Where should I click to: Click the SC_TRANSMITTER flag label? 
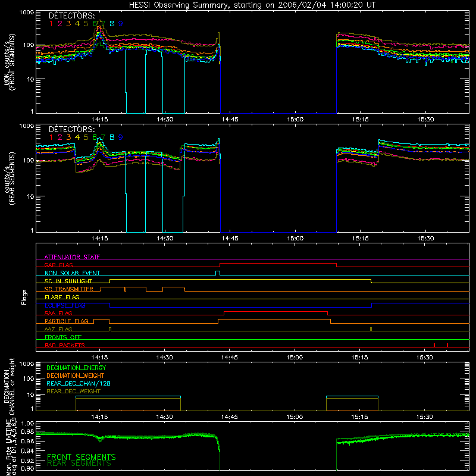(x=69, y=289)
